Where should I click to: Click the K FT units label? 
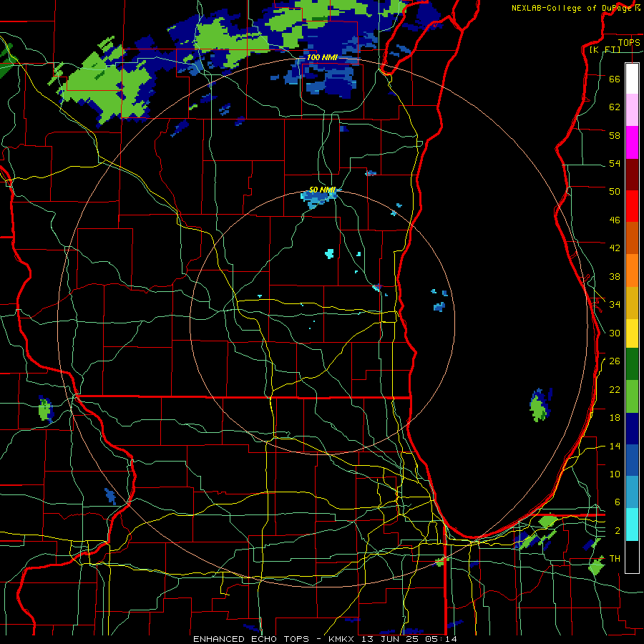(x=605, y=49)
